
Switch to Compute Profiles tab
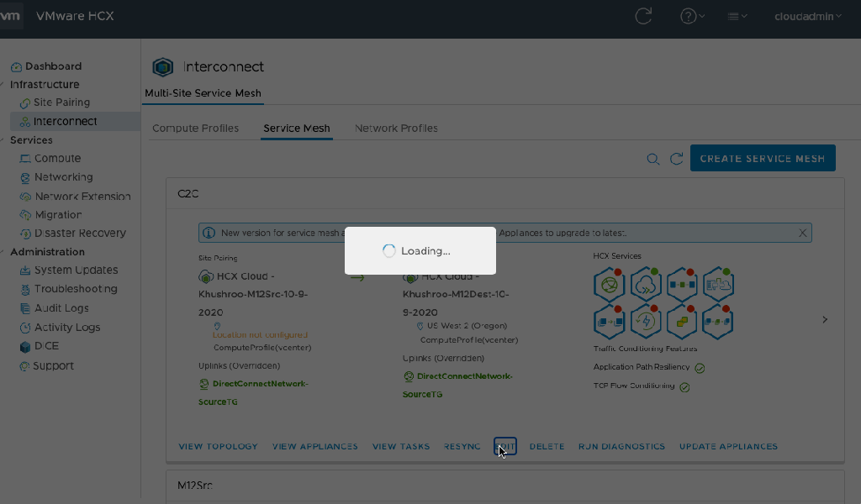click(x=195, y=129)
